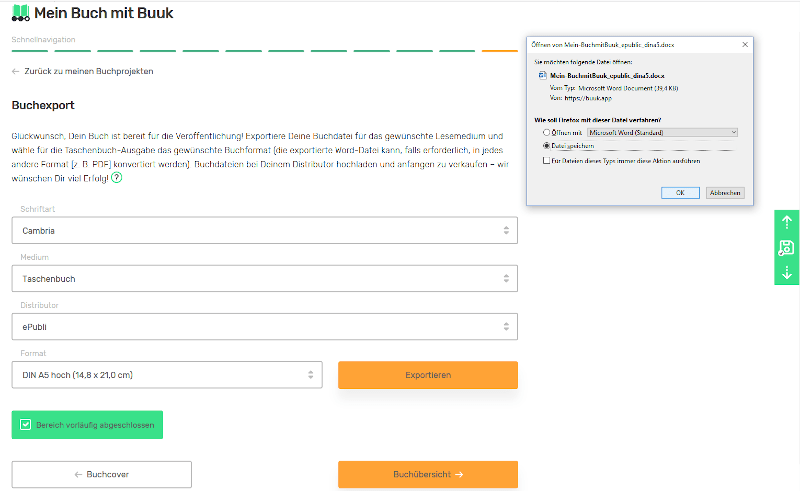The width and height of the screenshot is (800, 491).
Task: Click the green help question mark icon
Action: click(117, 178)
